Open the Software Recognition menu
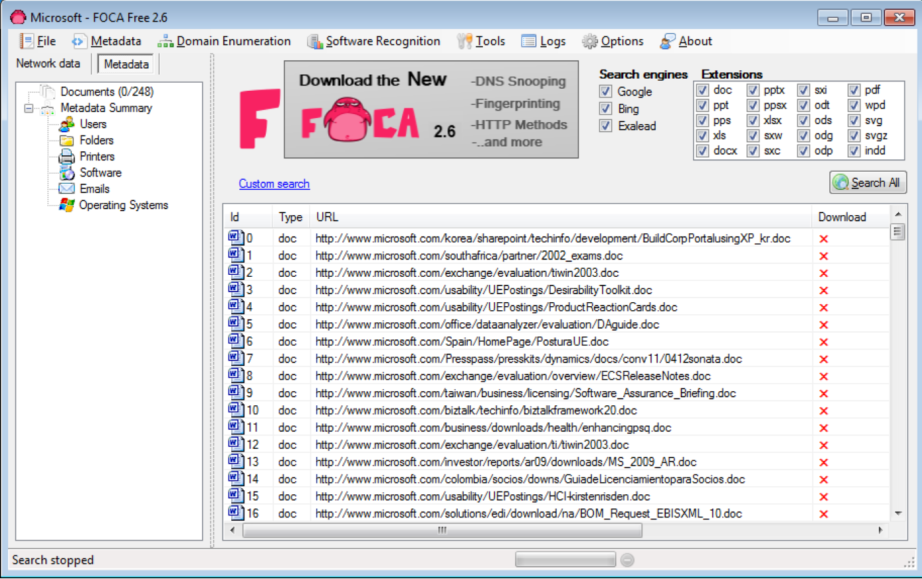Viewport: 922px width, 579px height. pos(374,41)
